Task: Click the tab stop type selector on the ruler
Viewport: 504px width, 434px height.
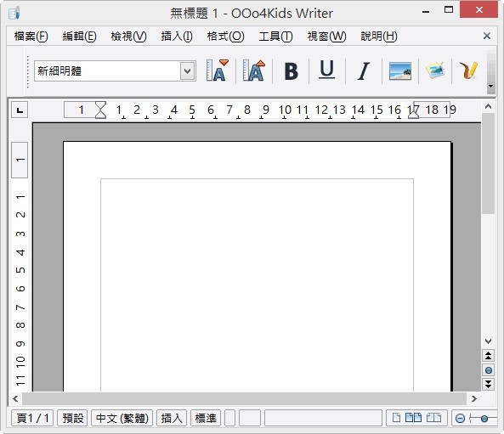Action: click(20, 110)
